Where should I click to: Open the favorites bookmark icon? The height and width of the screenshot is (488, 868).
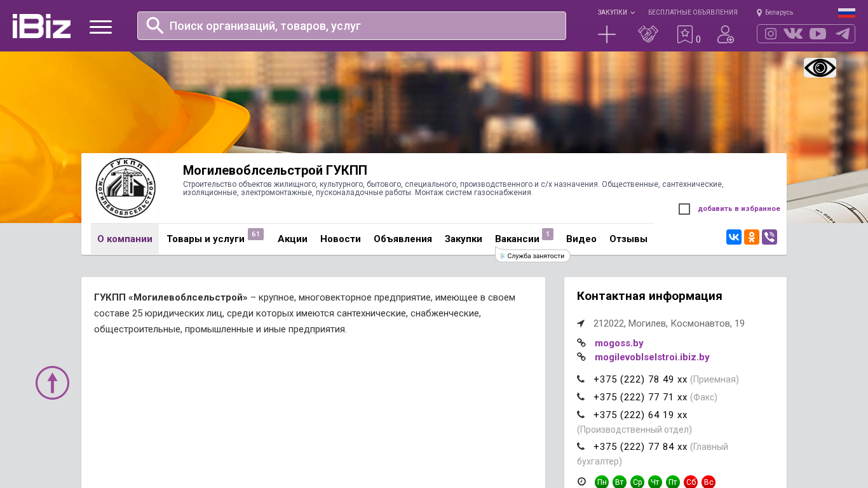click(685, 34)
